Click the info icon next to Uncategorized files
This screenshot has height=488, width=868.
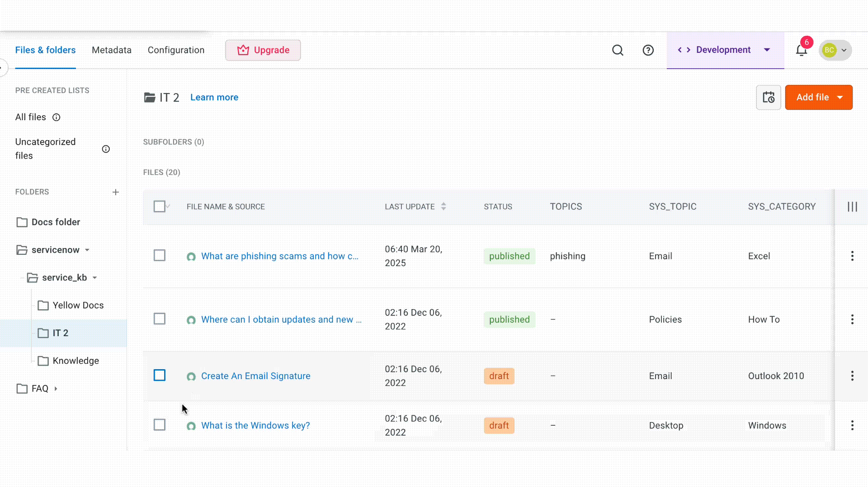pyautogui.click(x=106, y=149)
